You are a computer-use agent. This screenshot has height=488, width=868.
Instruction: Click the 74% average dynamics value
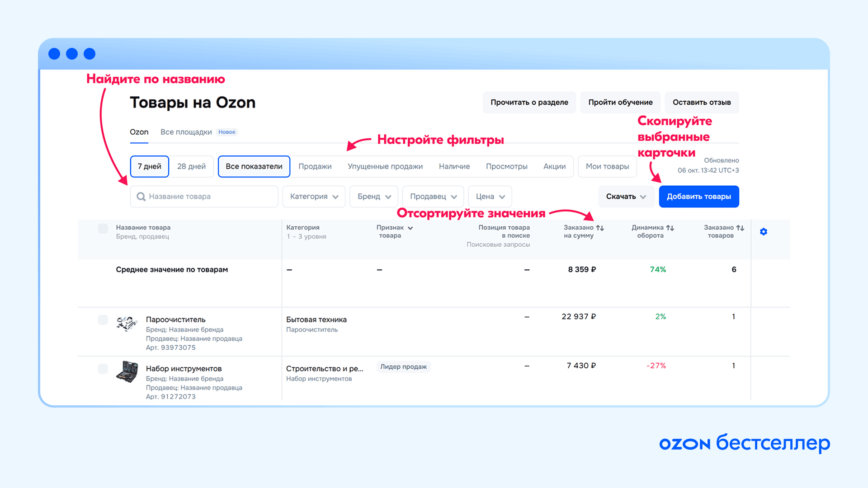pos(658,269)
